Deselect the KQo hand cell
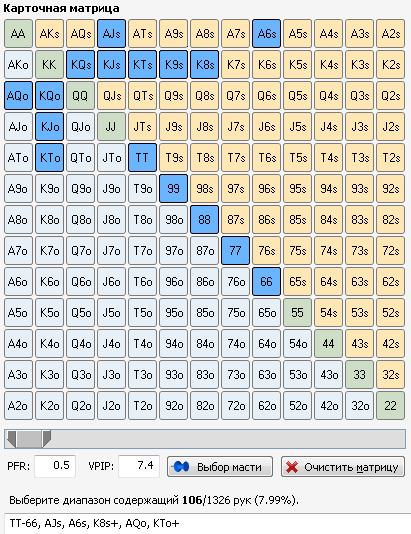 click(49, 95)
